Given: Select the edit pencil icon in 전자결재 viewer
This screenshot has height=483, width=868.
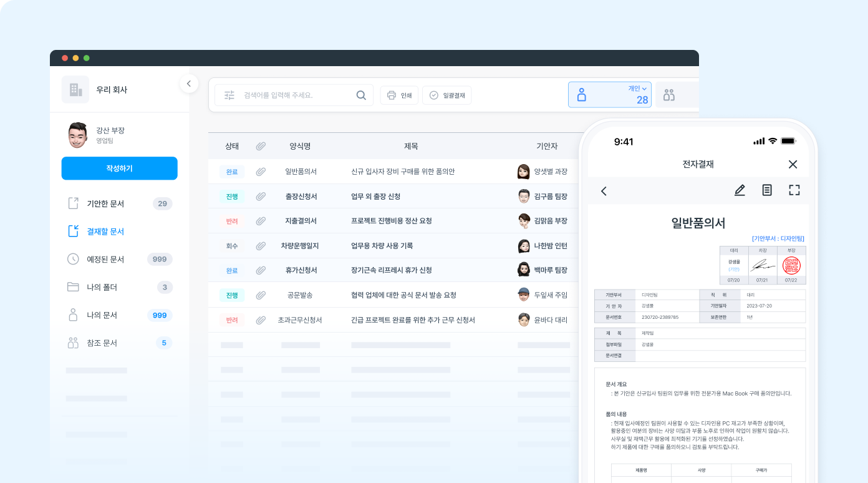Looking at the screenshot, I should (740, 191).
